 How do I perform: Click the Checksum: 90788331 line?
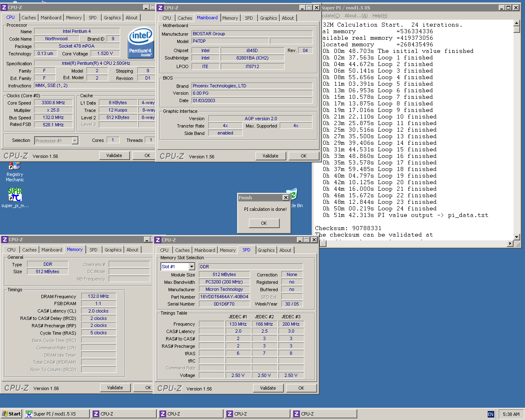click(348, 228)
